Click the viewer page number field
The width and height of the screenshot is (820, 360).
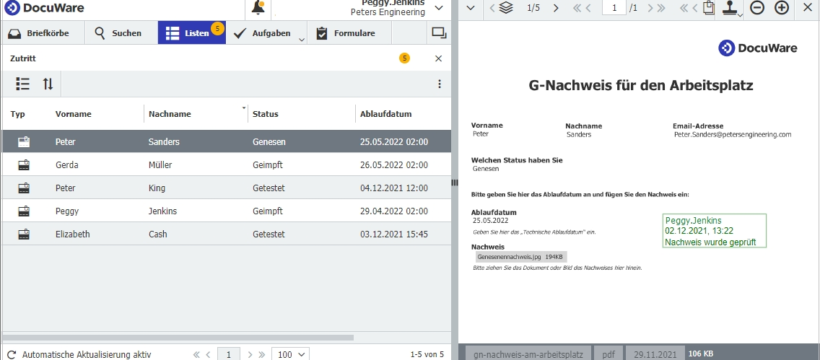614,8
